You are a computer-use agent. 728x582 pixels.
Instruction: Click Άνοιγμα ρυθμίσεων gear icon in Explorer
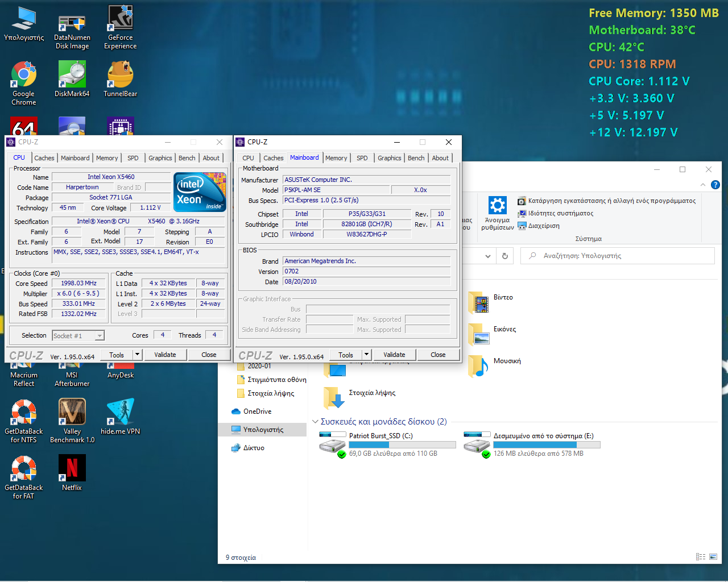click(x=498, y=213)
